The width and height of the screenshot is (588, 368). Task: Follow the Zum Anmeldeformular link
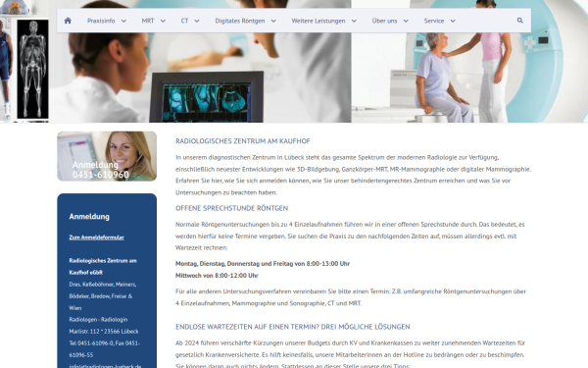[x=96, y=237]
